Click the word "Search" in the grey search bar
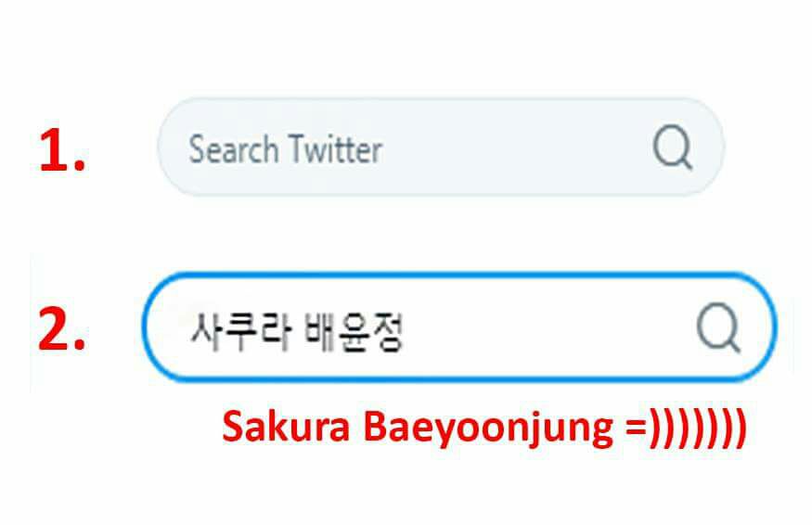The width and height of the screenshot is (812, 525). (234, 149)
